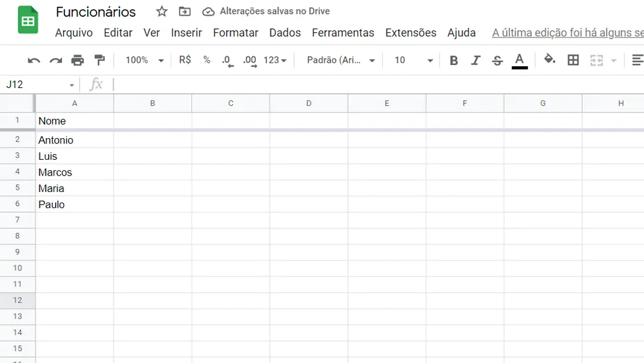Viewport: 644px width, 363px height.
Task: Increase decimal places
Action: tap(250, 61)
